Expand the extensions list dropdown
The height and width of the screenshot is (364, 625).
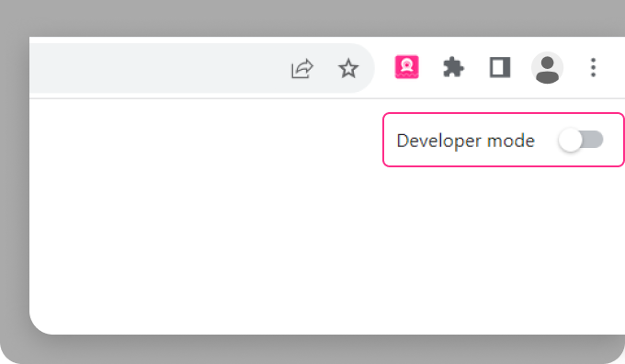(x=453, y=67)
